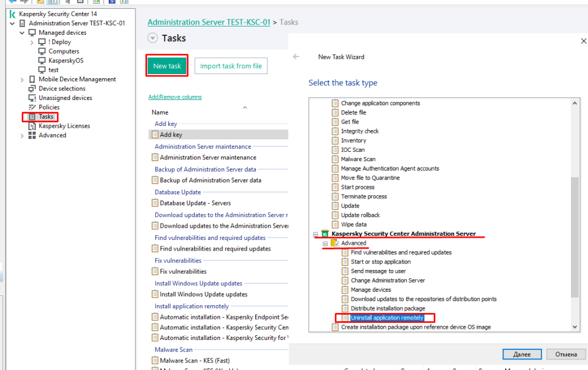Select Malware Scan - KES (Fast) task row
The image size is (588, 370).
pyautogui.click(x=195, y=361)
